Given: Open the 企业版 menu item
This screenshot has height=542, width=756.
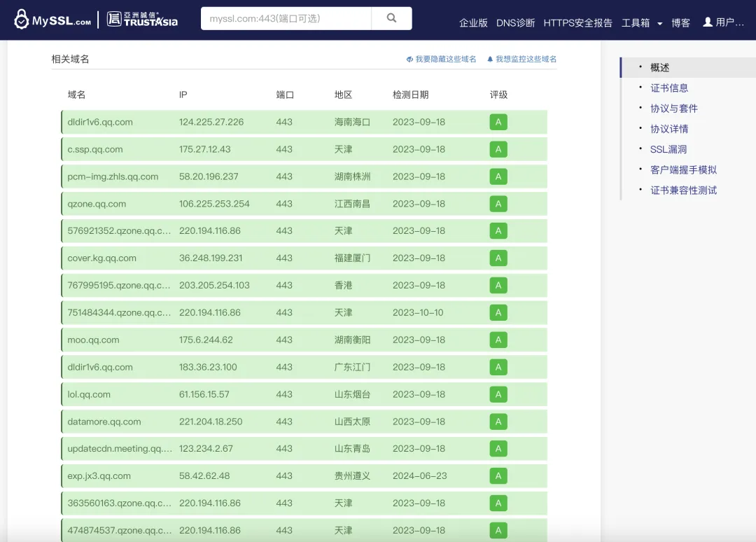Looking at the screenshot, I should (473, 22).
